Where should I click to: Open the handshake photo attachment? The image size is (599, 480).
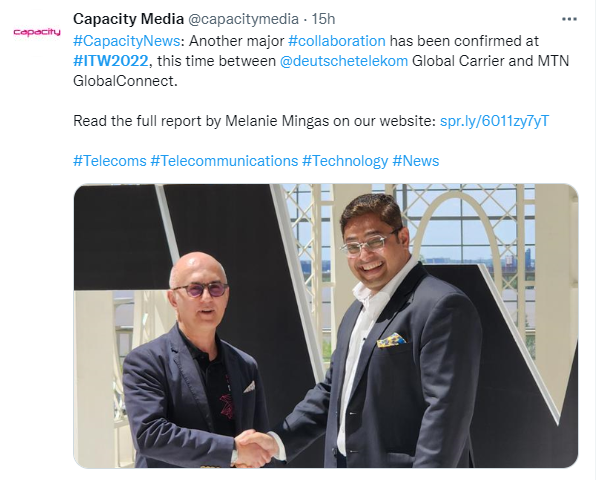pyautogui.click(x=325, y=326)
